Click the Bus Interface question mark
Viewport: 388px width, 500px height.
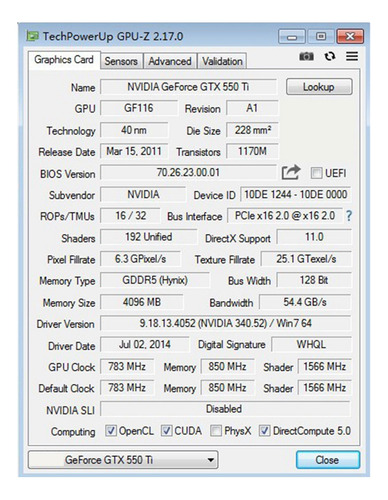[349, 216]
